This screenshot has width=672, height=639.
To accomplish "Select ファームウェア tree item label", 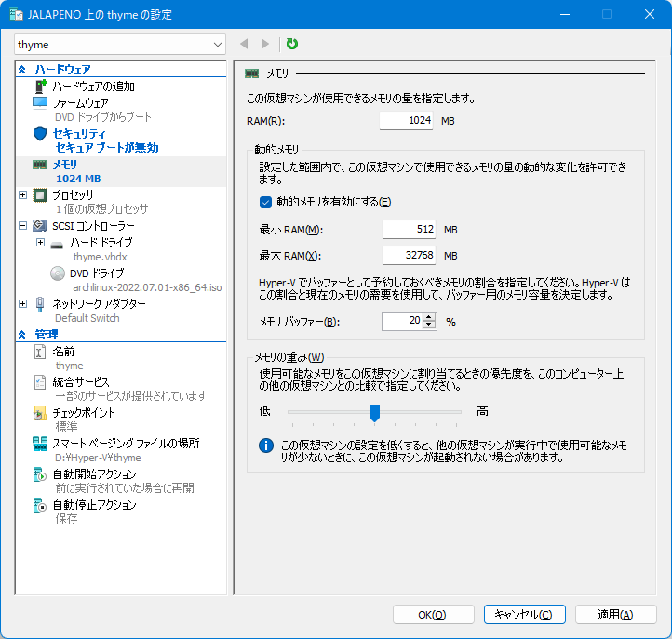I will (x=80, y=103).
